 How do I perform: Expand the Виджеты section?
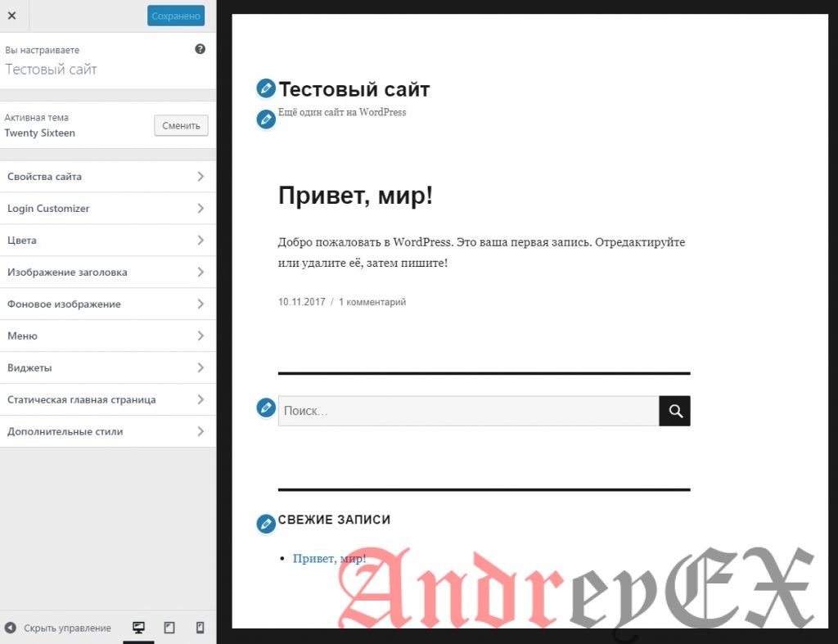pos(106,367)
